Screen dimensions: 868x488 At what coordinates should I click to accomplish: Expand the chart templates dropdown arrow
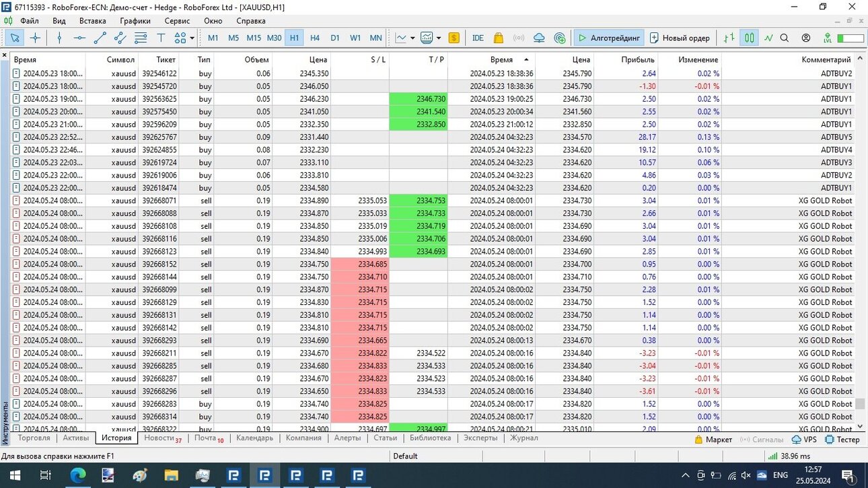click(x=439, y=38)
